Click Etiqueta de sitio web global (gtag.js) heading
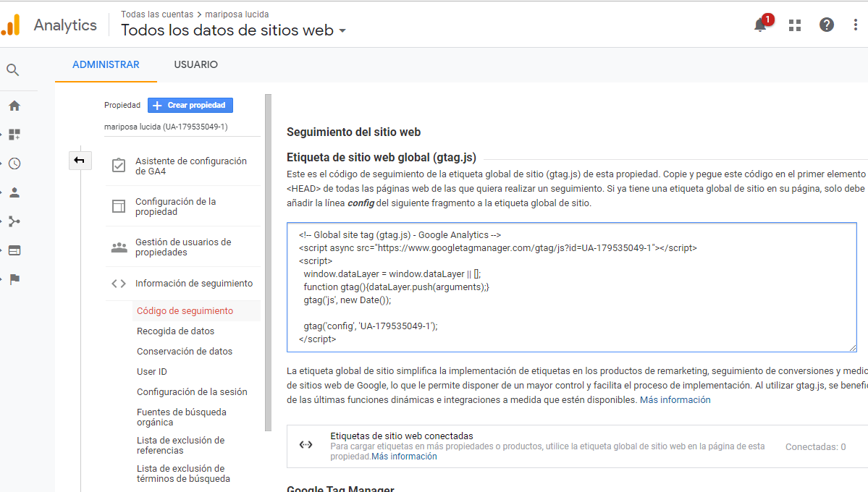 (382, 157)
